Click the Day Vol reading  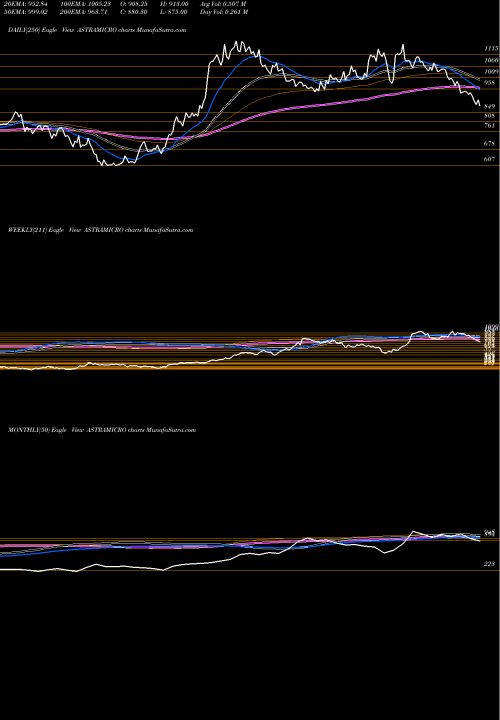[224, 12]
